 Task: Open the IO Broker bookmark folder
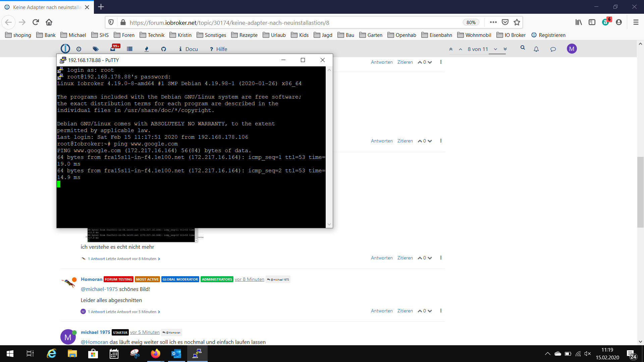[511, 35]
